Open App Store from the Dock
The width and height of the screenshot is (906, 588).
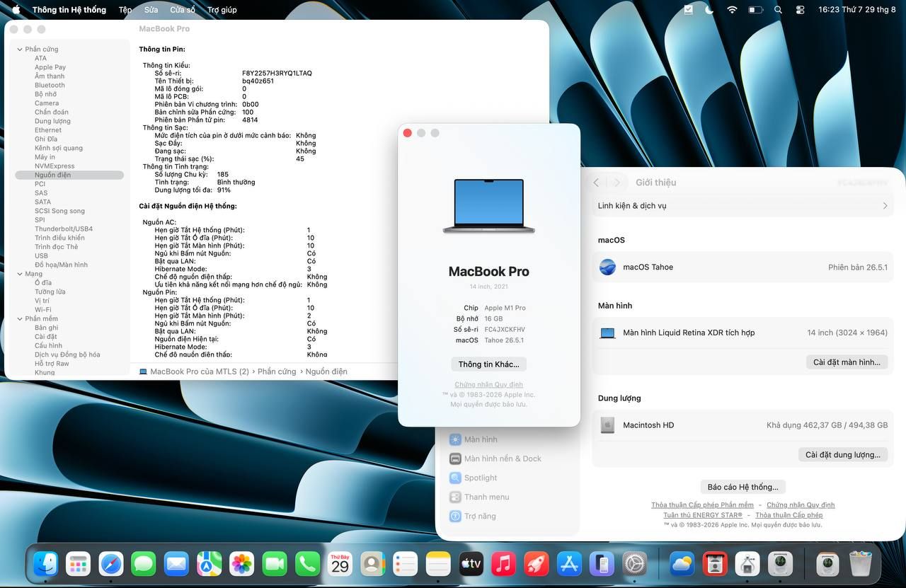pos(569,564)
